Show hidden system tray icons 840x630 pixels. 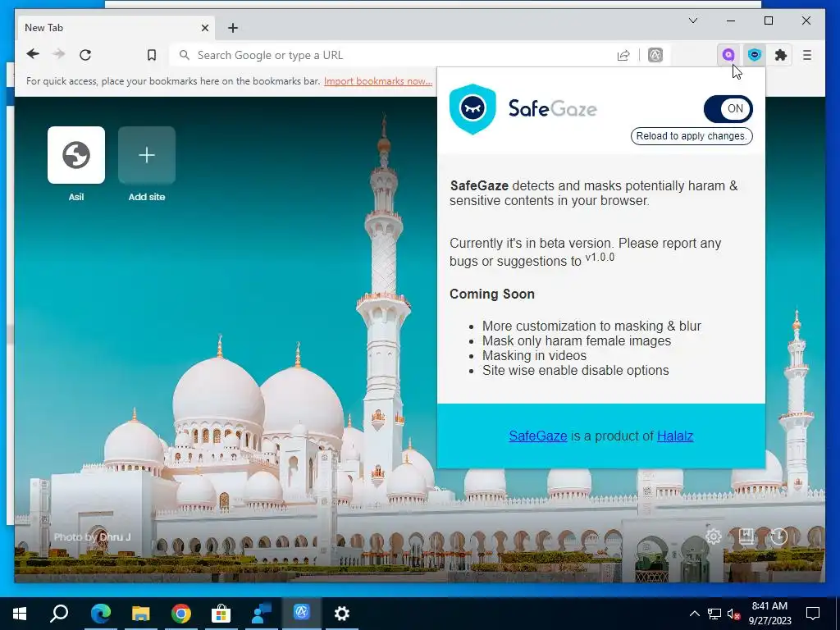tap(694, 614)
